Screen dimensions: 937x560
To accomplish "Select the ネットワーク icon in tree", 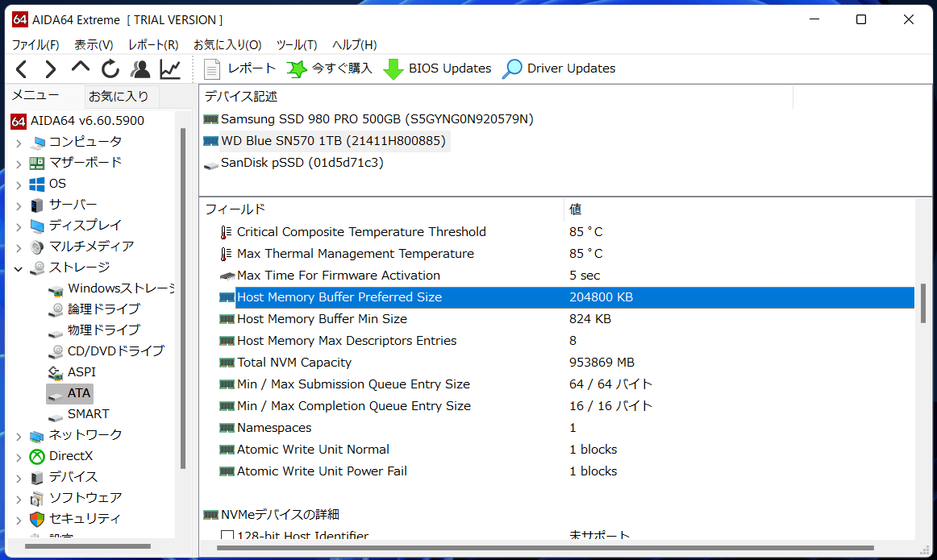I will click(x=37, y=436).
